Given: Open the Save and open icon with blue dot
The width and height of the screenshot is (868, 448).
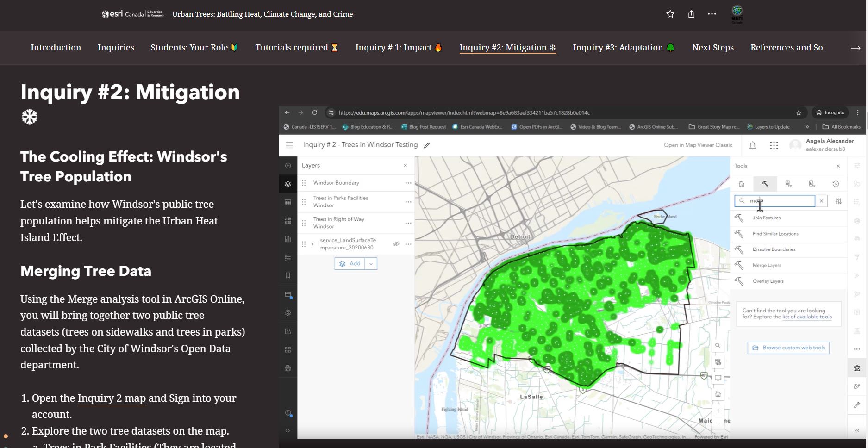Looking at the screenshot, I should click(x=288, y=295).
